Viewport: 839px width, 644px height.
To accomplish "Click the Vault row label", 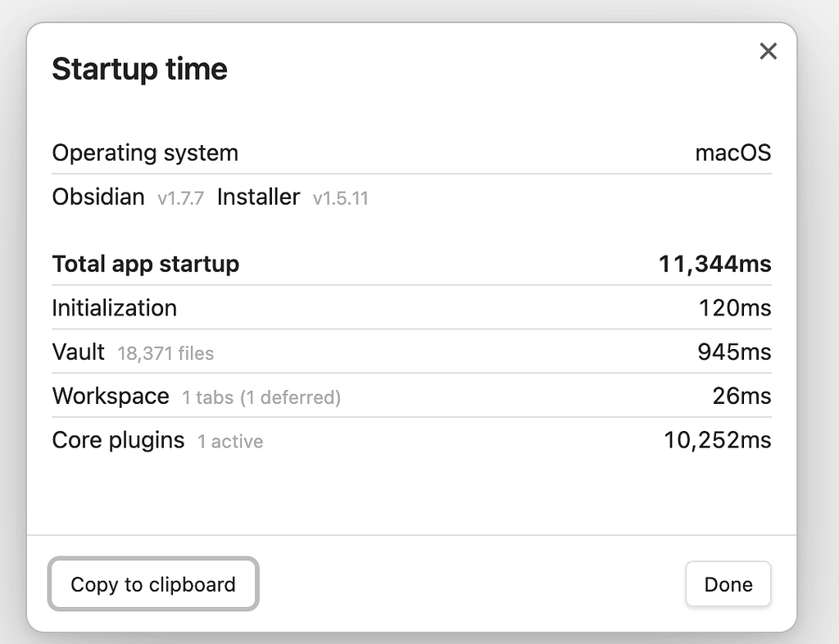I will [78, 352].
